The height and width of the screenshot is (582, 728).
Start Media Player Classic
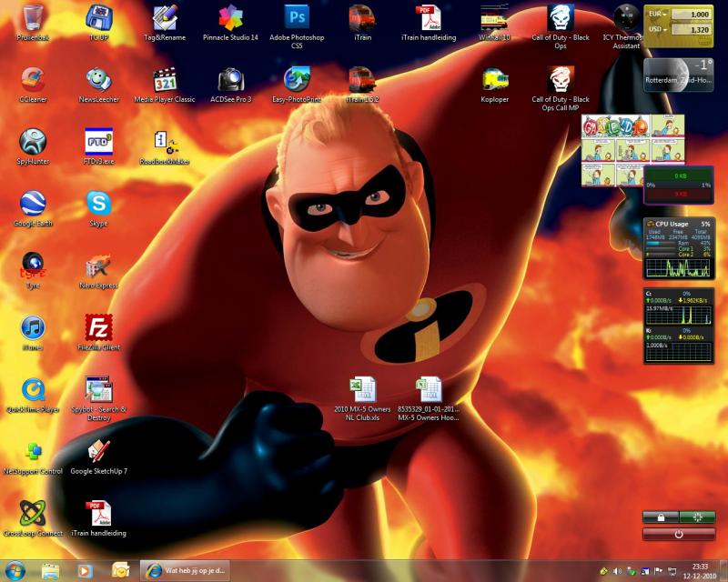(165, 84)
